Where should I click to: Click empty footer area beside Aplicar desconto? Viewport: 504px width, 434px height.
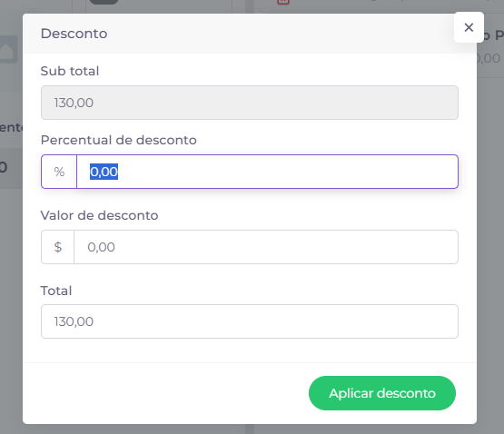click(x=161, y=393)
